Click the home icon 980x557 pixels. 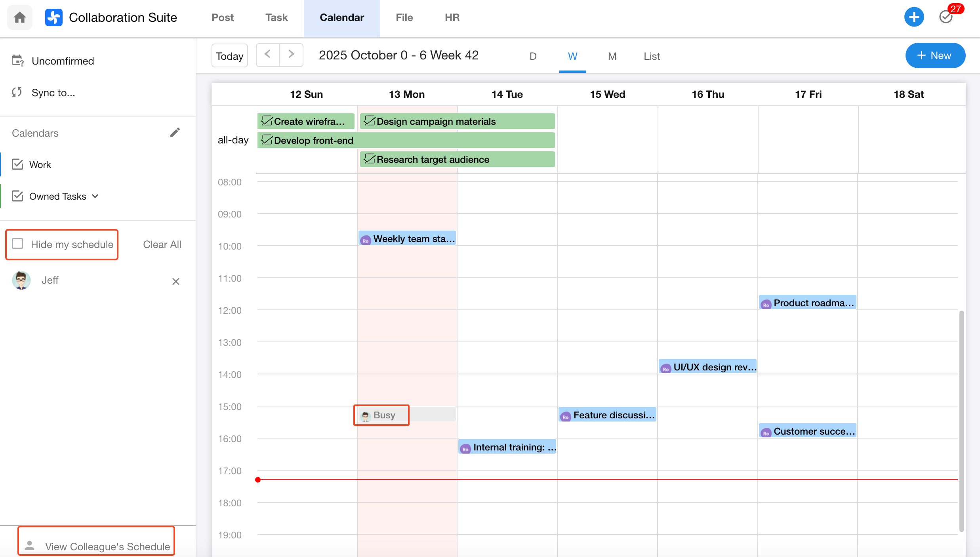(19, 17)
